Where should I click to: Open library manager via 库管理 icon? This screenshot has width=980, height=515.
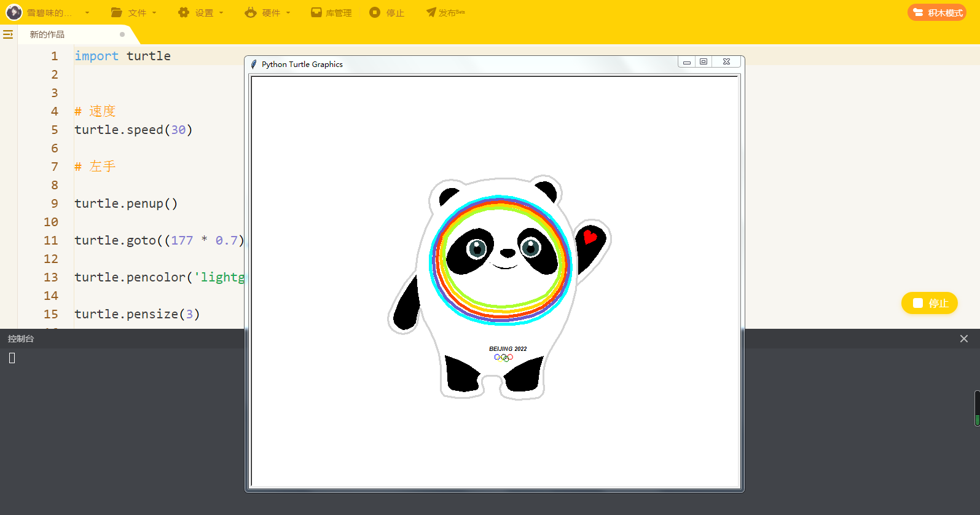316,12
